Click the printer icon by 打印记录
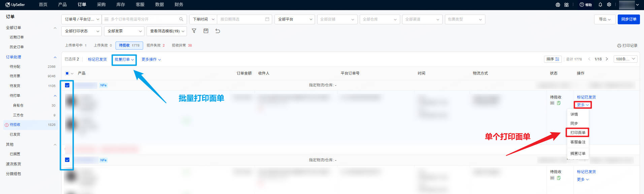Screen dimensions: 644x194 (619, 46)
